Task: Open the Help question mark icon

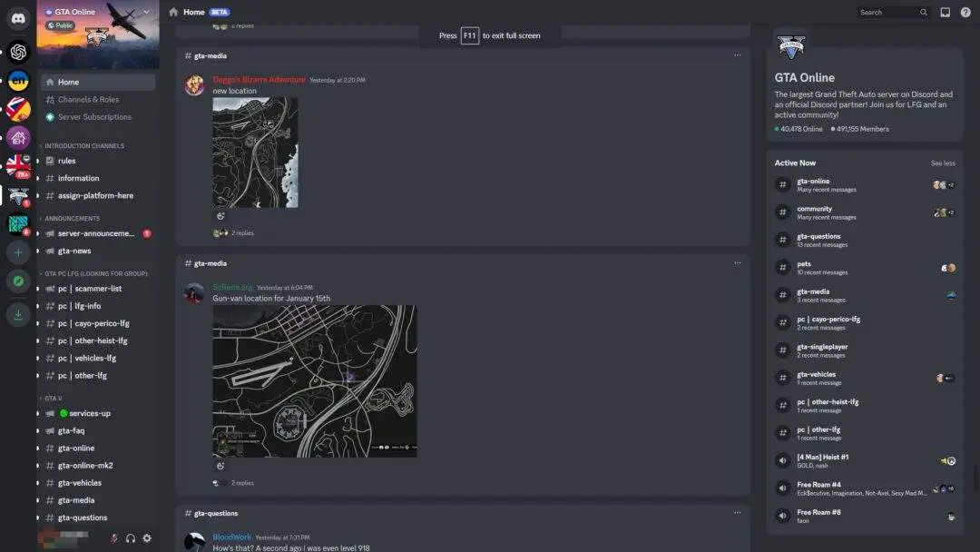Action: point(965,12)
